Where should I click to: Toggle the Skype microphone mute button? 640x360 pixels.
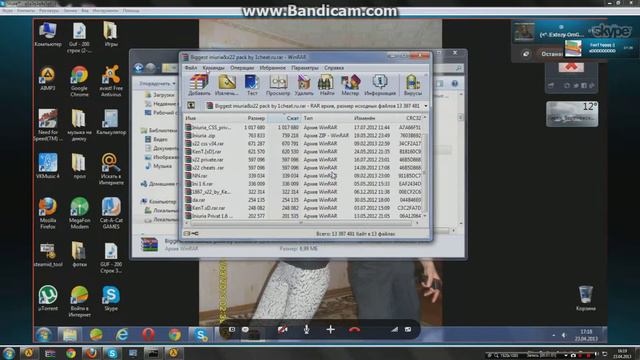[x=306, y=329]
